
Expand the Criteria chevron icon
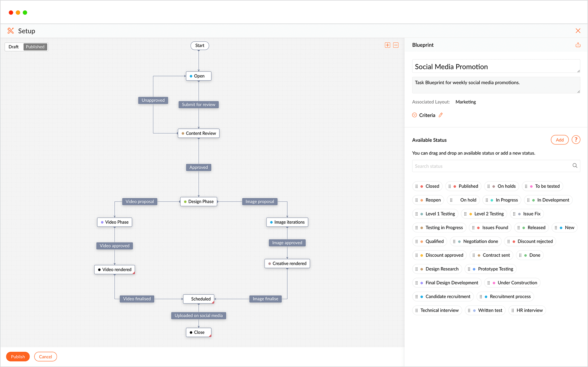pyautogui.click(x=414, y=115)
